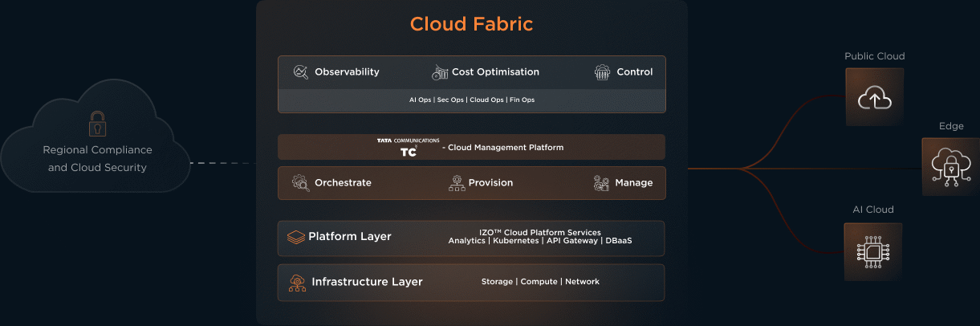Image resolution: width=980 pixels, height=326 pixels.
Task: Click the Cost Optimisation coins icon
Action: (x=440, y=72)
